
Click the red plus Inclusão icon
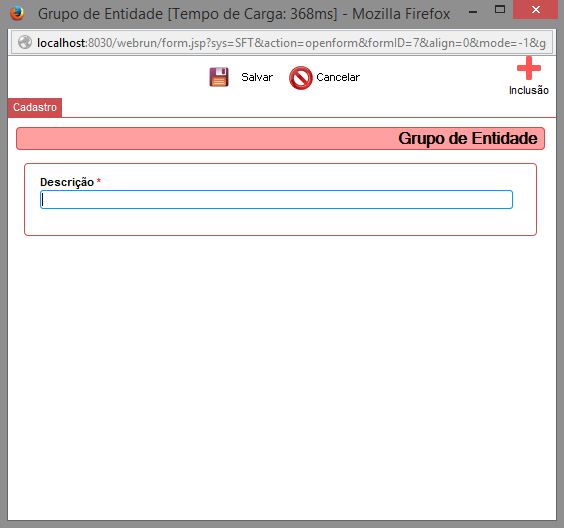pyautogui.click(x=529, y=68)
